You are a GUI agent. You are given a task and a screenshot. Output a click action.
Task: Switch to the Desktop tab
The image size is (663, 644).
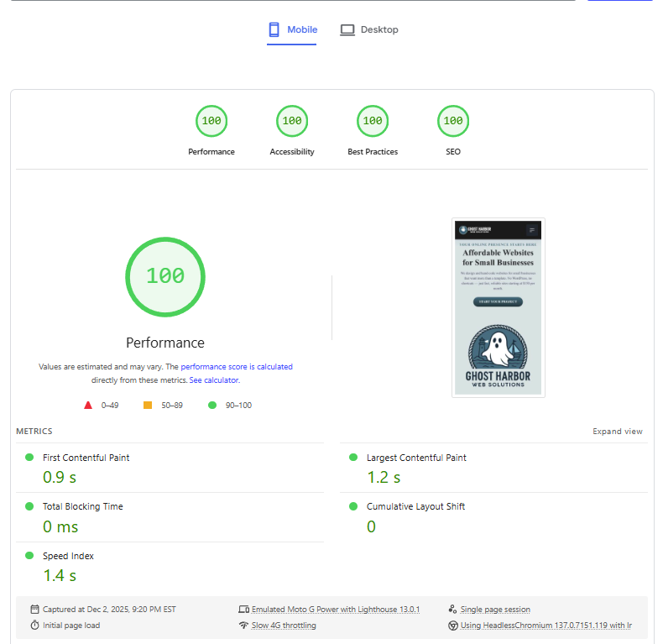pos(369,30)
